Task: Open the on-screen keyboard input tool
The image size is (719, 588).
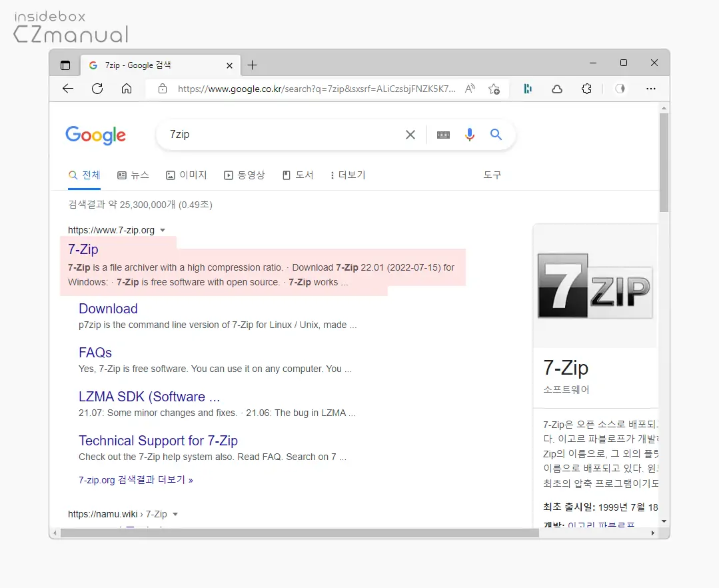Action: [x=443, y=135]
